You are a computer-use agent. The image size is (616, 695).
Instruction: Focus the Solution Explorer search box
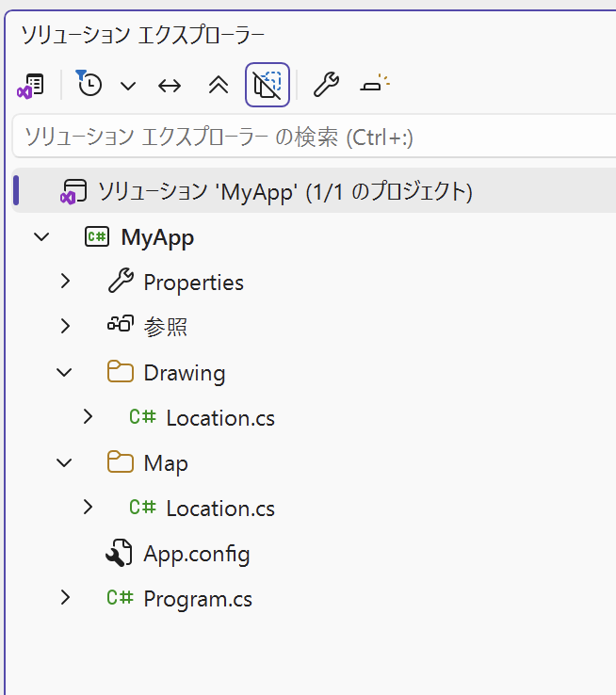tap(314, 136)
